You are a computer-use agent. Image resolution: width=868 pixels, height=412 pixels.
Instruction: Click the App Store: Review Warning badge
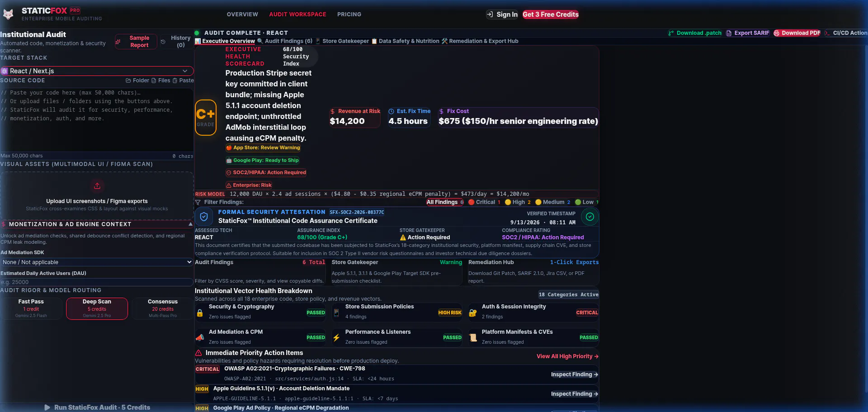click(263, 148)
